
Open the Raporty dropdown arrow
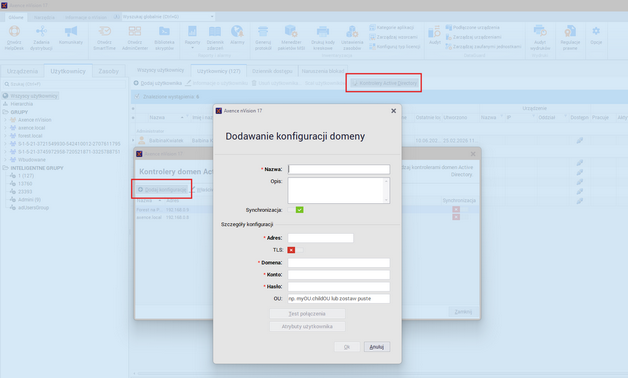[192, 48]
